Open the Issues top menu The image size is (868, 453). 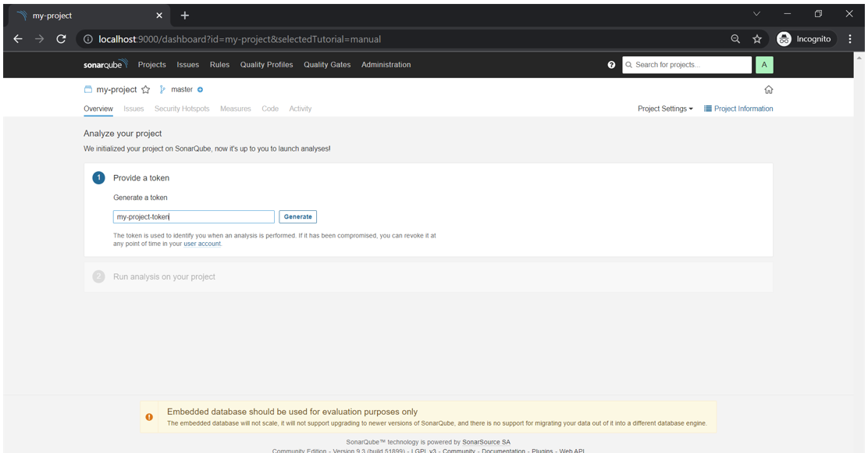[187, 65]
